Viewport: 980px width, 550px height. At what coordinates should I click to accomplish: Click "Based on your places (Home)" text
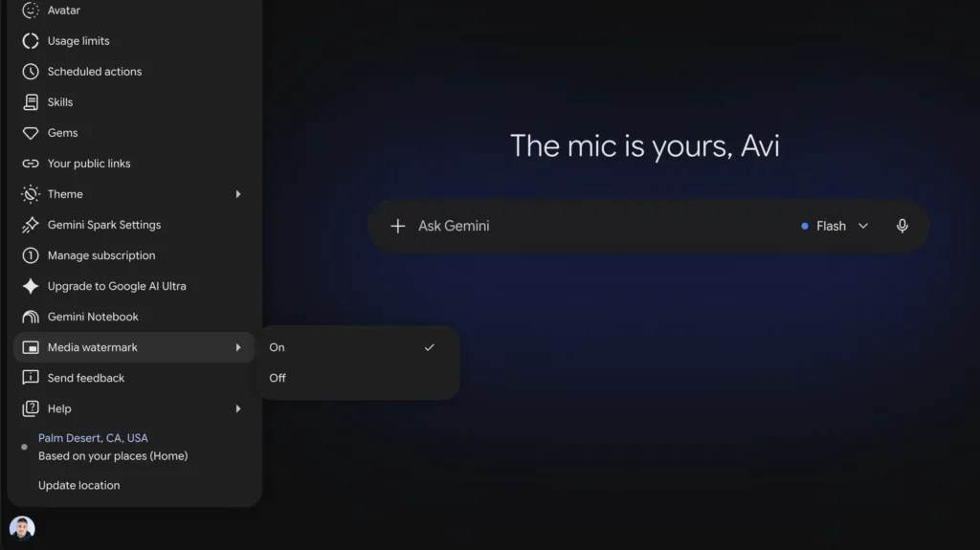coord(113,456)
